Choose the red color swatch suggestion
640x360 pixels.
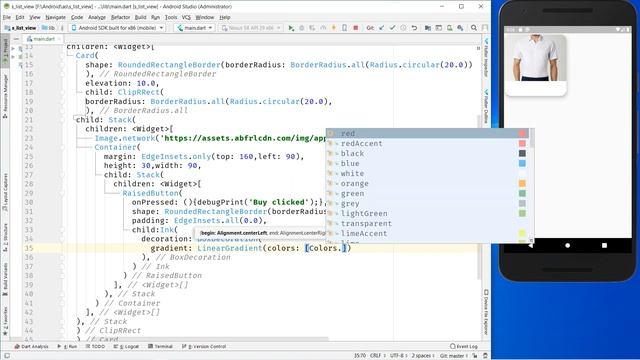tap(522, 133)
